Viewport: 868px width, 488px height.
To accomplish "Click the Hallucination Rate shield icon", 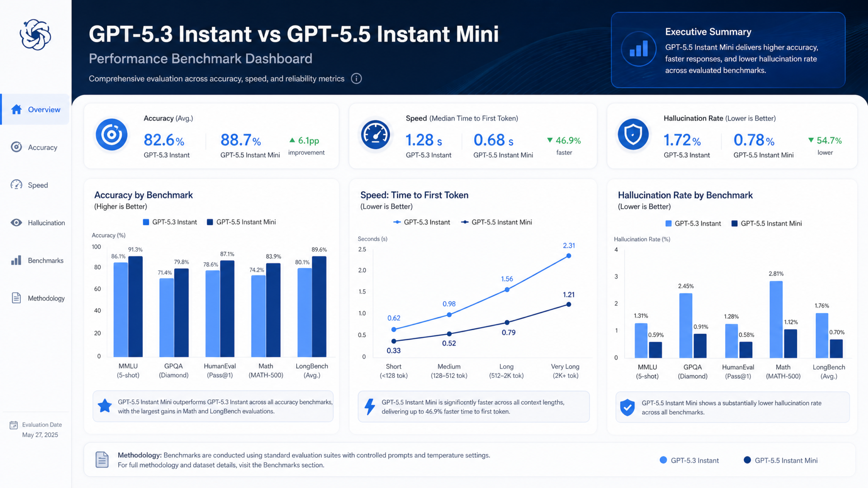I will pyautogui.click(x=633, y=134).
